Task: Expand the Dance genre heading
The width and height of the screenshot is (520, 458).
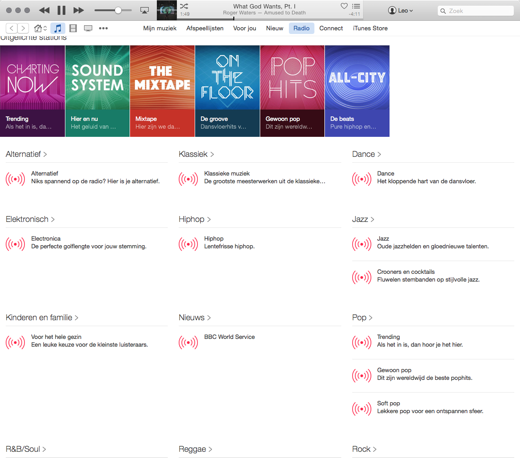Action: click(366, 154)
